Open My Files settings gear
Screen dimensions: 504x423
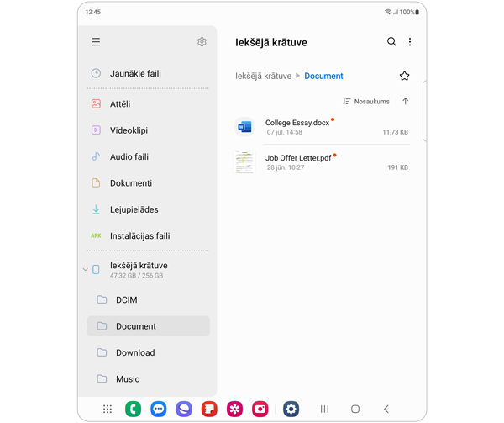[x=202, y=42]
